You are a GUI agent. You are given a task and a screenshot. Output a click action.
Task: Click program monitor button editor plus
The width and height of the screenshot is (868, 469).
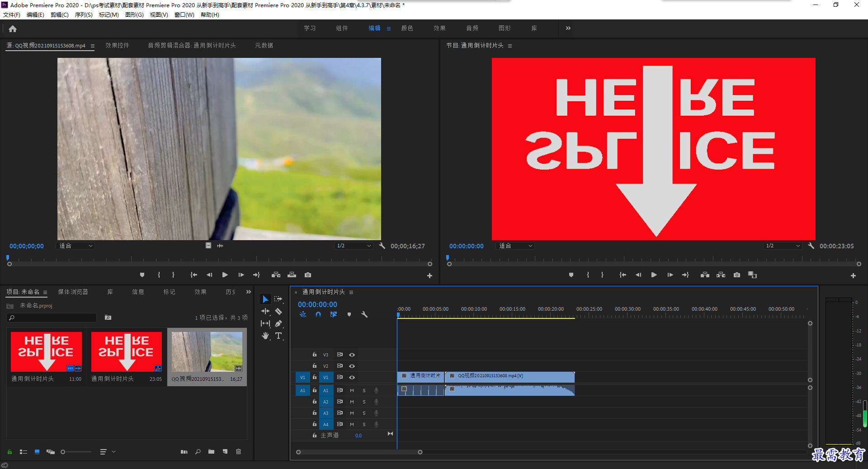pos(853,275)
